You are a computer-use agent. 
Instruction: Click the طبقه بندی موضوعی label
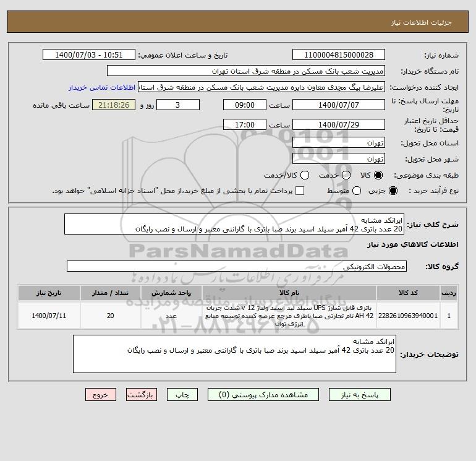426,175
